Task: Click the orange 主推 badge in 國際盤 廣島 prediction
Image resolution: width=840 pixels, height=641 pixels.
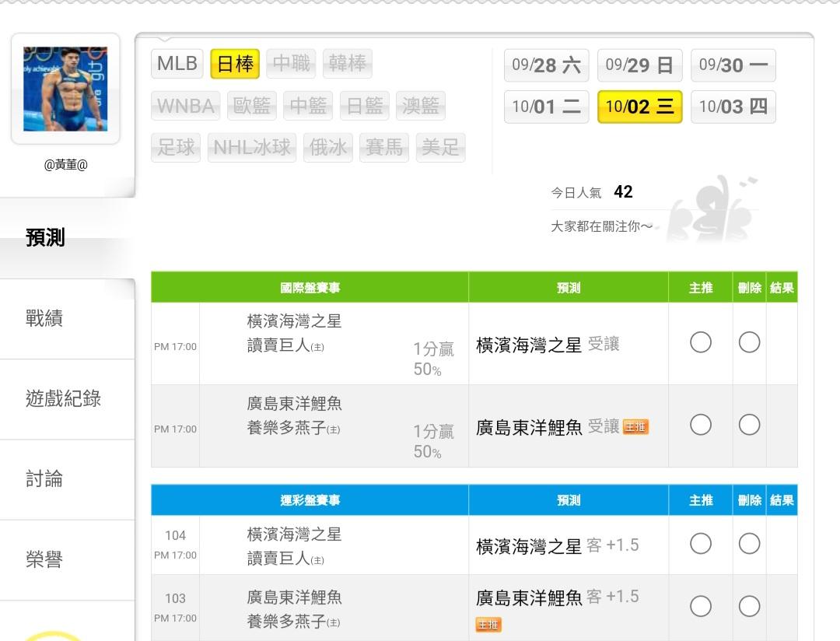Action: point(635,427)
